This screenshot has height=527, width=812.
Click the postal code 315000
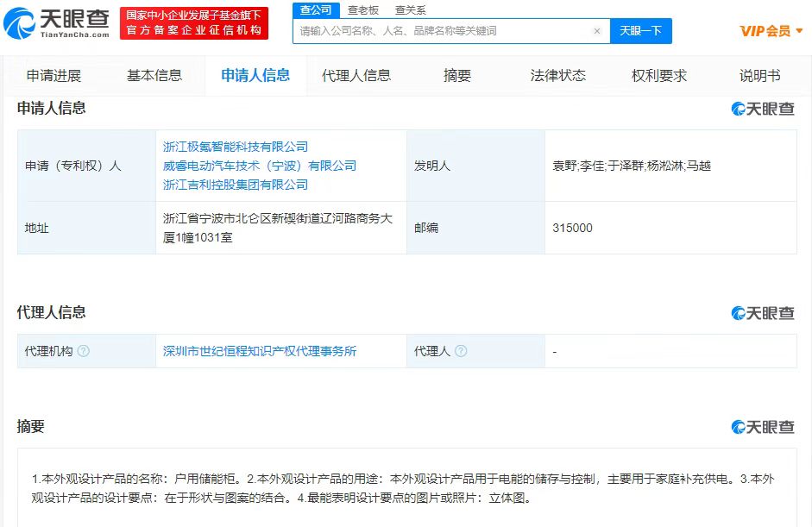(x=572, y=228)
